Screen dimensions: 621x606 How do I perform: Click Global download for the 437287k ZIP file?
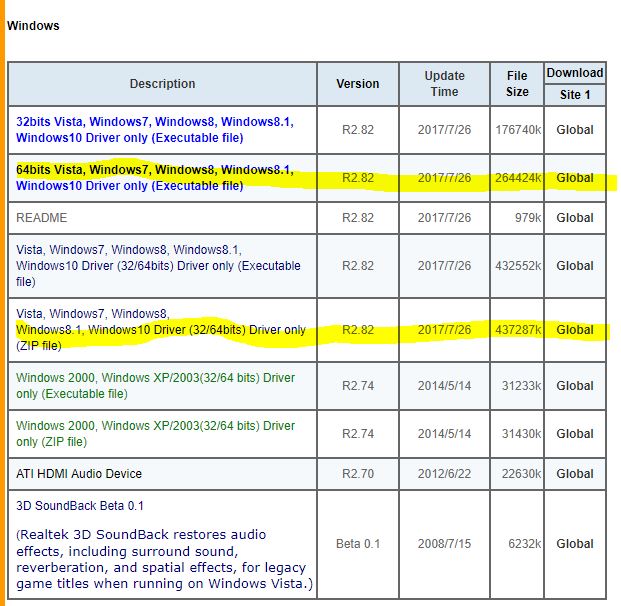575,330
